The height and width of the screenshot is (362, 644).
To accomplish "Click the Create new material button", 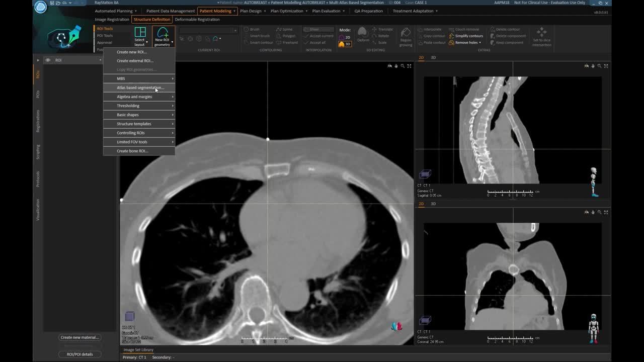I will coord(79,337).
